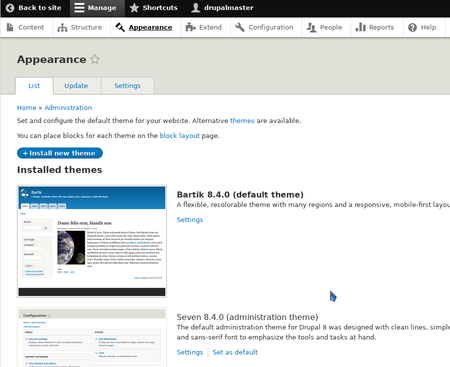Click the Back to site text

click(x=40, y=8)
